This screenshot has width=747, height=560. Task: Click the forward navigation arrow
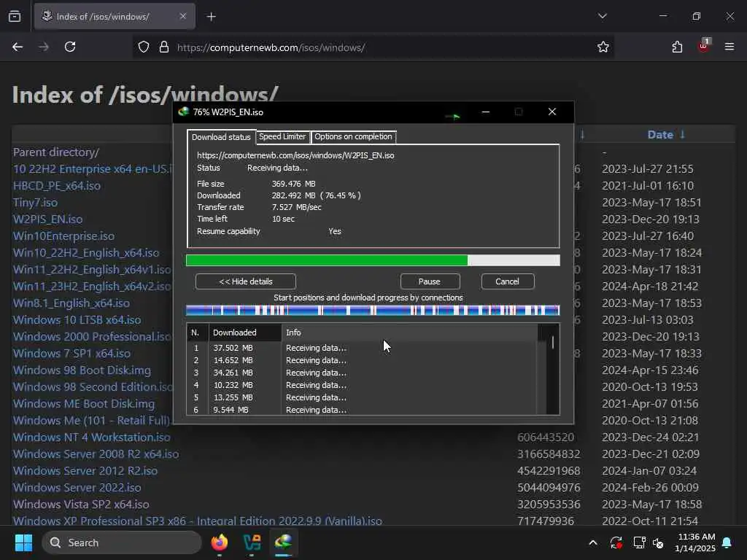43,47
